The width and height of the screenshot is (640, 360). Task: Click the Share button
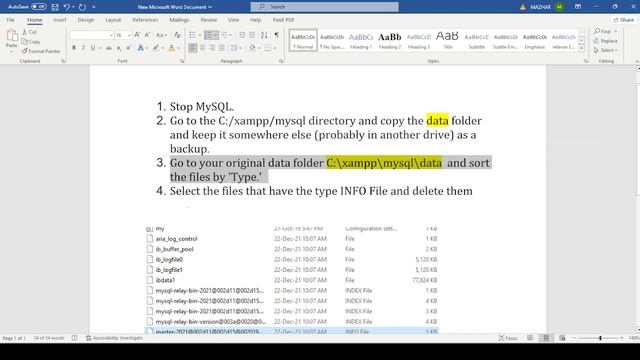624,20
